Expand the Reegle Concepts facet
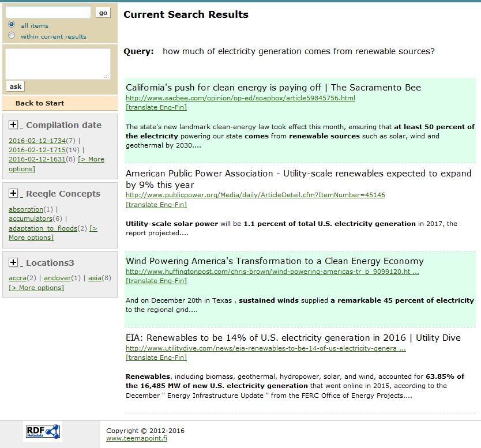This screenshot has width=481, height=448. click(13, 193)
